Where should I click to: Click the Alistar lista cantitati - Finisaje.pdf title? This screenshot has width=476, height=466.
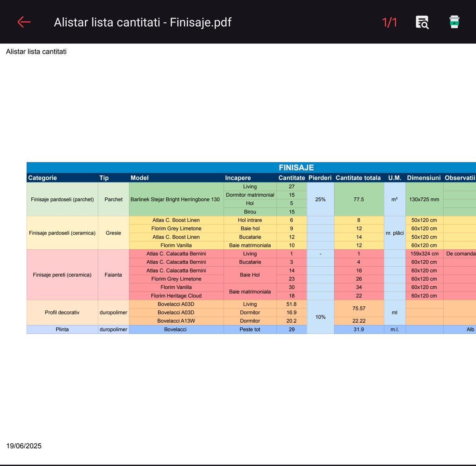pyautogui.click(x=142, y=22)
